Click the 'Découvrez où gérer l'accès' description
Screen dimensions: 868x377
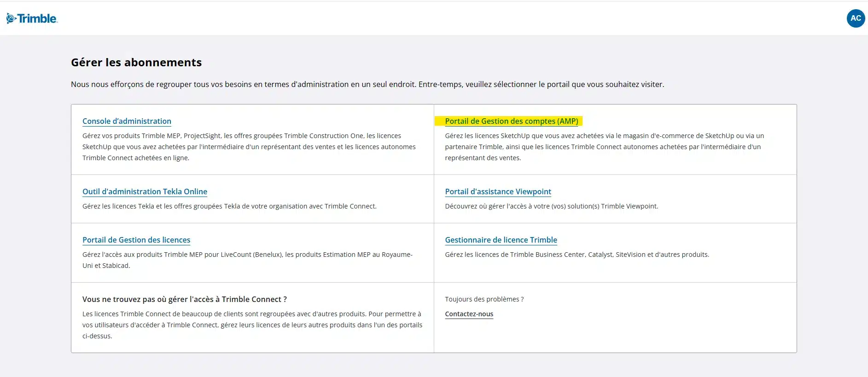pyautogui.click(x=551, y=206)
